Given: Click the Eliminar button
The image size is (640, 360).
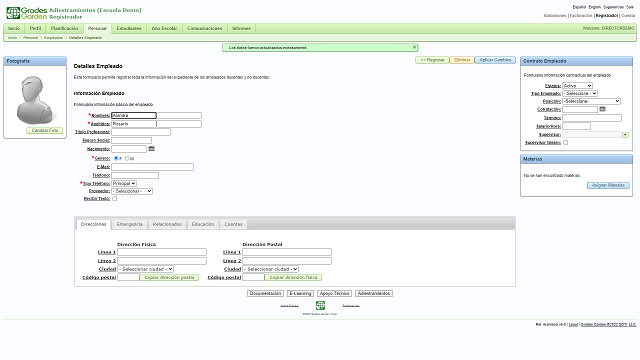Looking at the screenshot, I should pos(462,60).
